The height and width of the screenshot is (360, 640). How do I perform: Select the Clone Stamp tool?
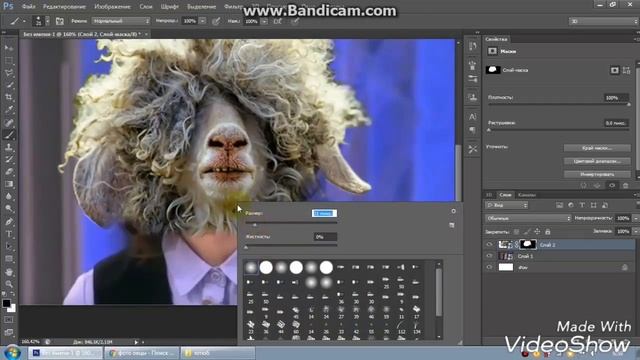[x=9, y=147]
